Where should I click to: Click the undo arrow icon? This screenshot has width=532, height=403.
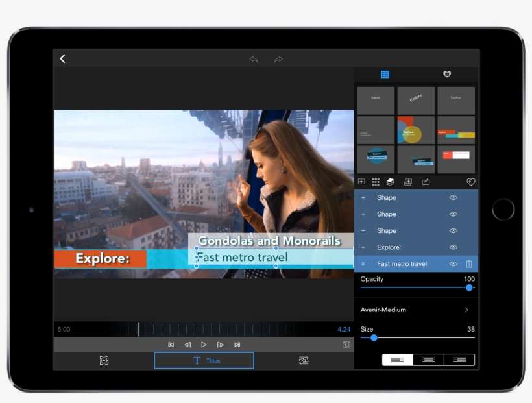click(x=254, y=59)
